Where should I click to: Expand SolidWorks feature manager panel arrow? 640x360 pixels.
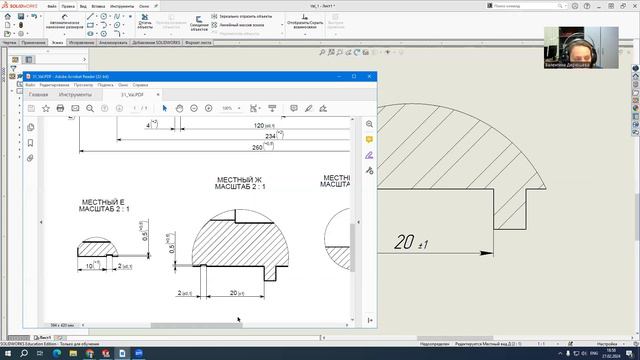(x=84, y=60)
